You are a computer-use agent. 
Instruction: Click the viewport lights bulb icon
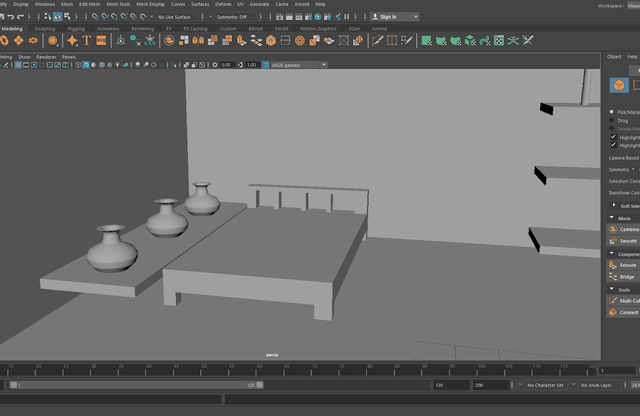point(117,65)
